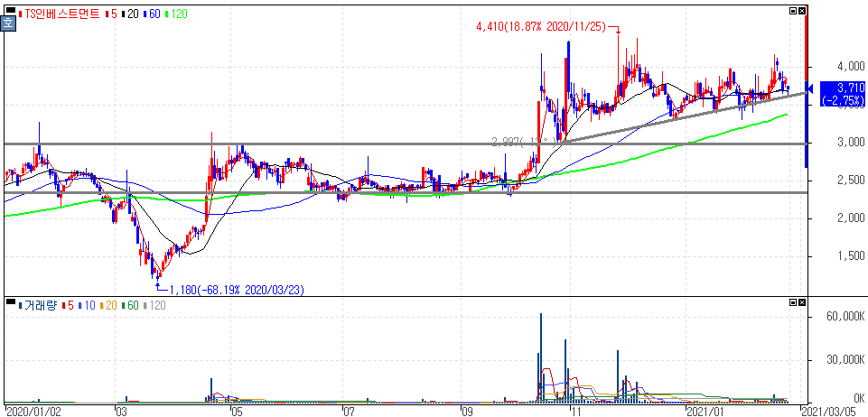Viewport: 868px width, 417px height.
Task: Select the blue 10-day volume average legend
Action: coord(86,305)
